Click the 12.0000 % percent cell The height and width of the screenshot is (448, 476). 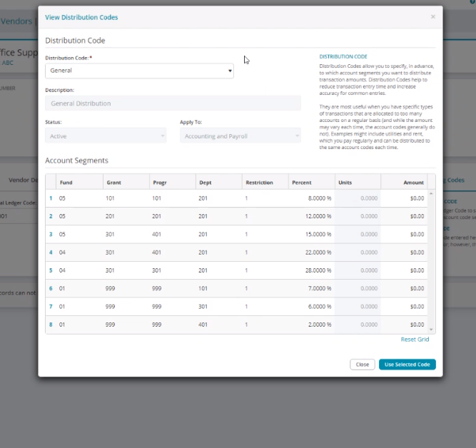point(312,216)
